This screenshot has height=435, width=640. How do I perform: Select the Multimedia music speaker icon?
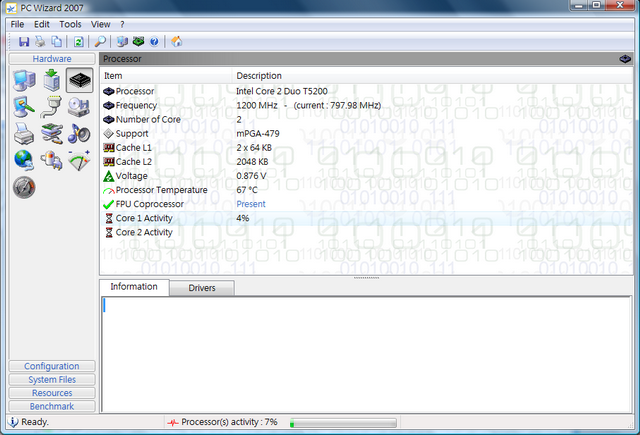pyautogui.click(x=79, y=134)
